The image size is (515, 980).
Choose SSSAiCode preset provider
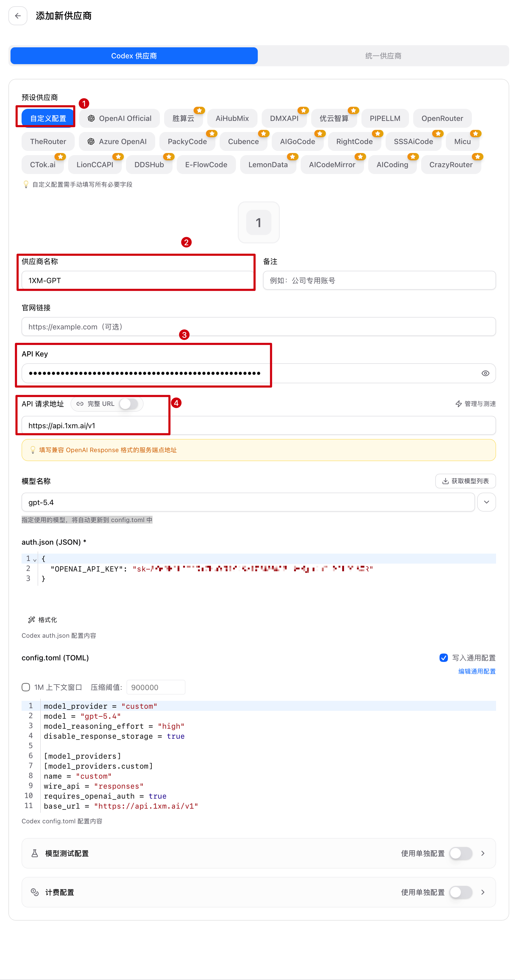point(413,141)
